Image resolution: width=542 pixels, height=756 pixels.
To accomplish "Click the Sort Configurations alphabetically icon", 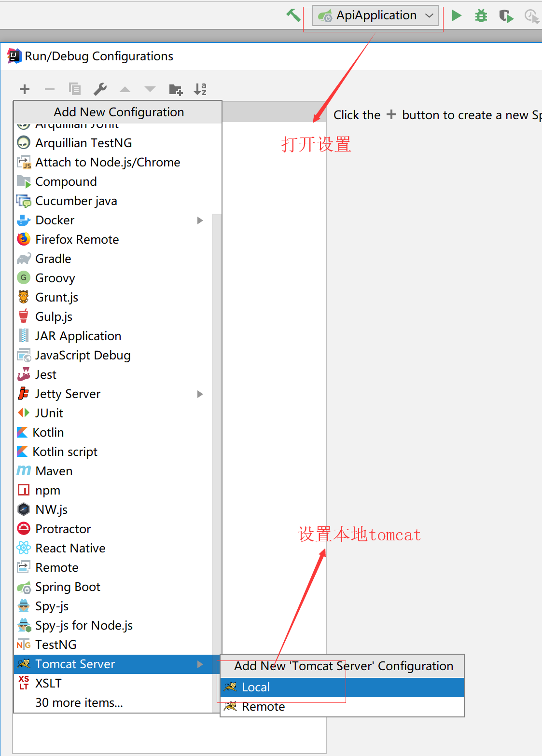I will (200, 89).
